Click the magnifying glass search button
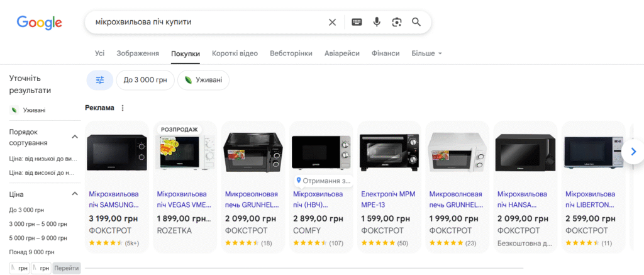 (x=416, y=22)
